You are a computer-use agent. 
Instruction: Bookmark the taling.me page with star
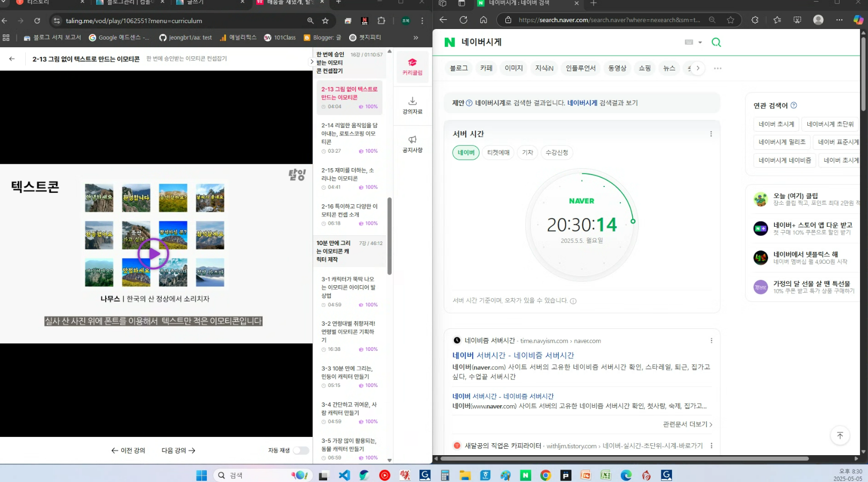click(x=325, y=20)
